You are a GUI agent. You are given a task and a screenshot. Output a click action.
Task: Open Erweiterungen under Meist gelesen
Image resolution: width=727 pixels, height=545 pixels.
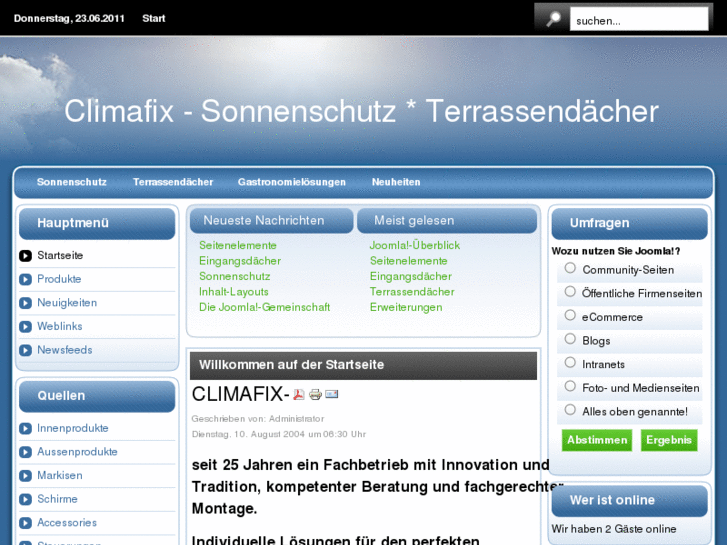pos(406,307)
